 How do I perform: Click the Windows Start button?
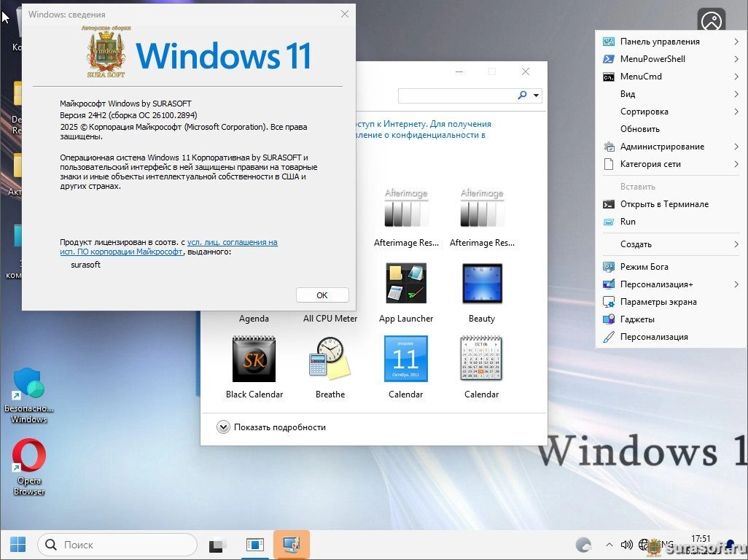click(18, 545)
